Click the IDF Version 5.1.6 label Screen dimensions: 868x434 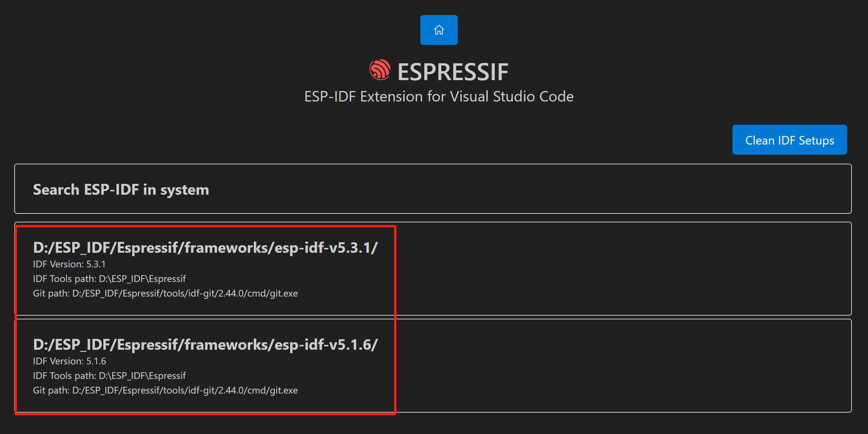point(69,361)
